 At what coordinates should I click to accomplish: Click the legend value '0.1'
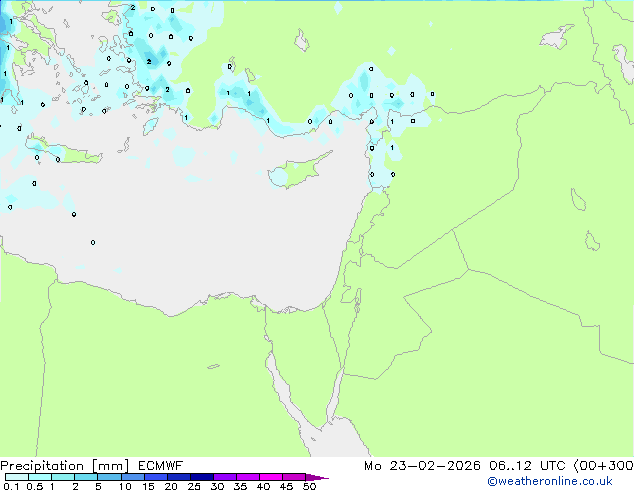pos(11,486)
